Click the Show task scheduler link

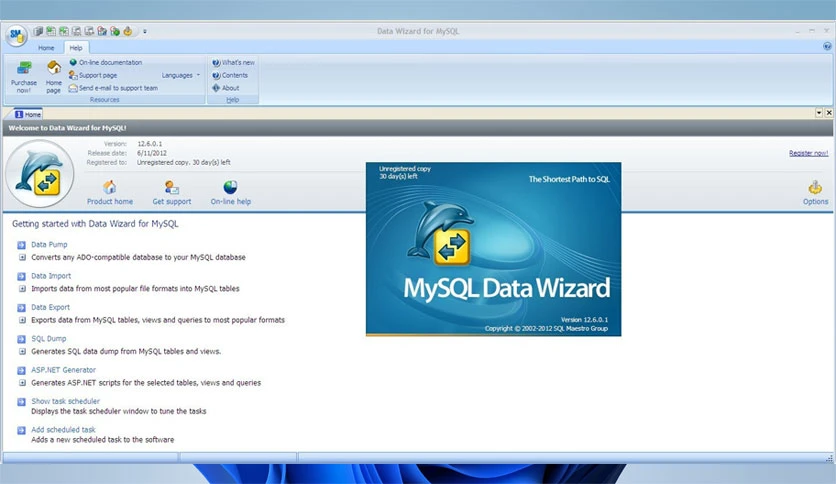click(x=65, y=401)
